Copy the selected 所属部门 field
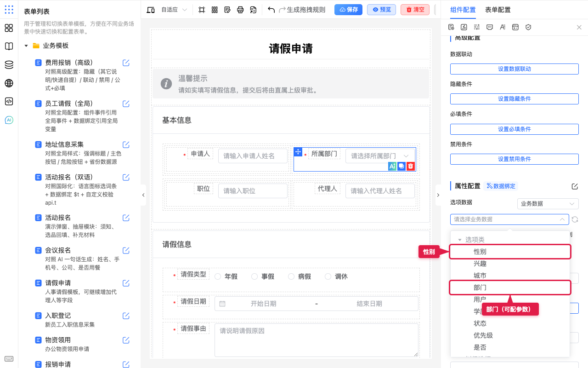Viewport: 588px width, 368px height. coord(401,167)
